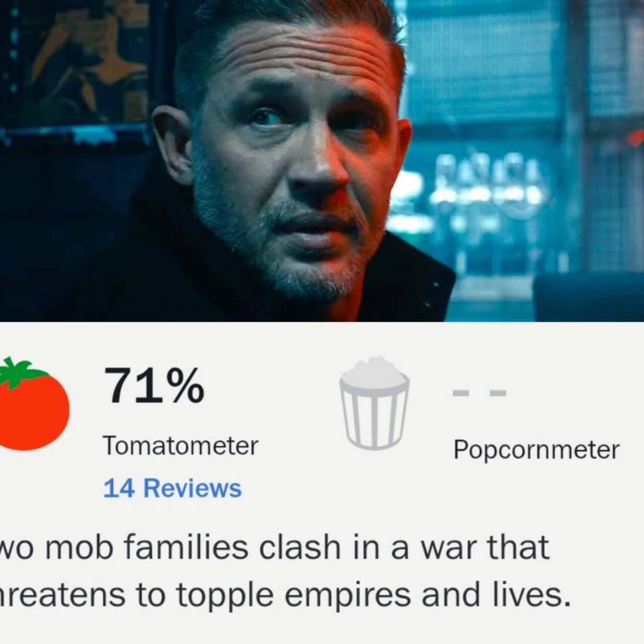The width and height of the screenshot is (644, 644).
Task: Tap the popcorn kernels atop the bucket icon
Action: coord(374,372)
